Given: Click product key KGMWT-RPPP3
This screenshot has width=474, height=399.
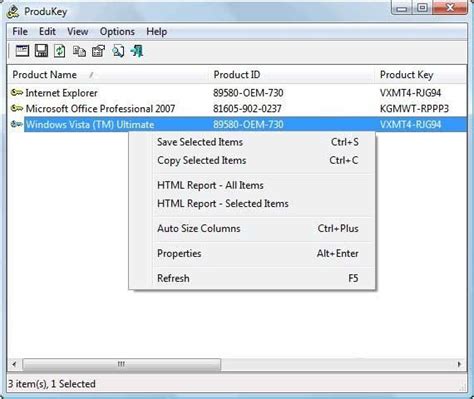Looking at the screenshot, I should coord(414,109).
